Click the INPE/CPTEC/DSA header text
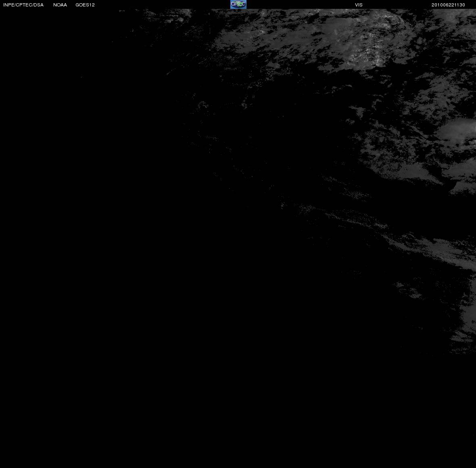The width and height of the screenshot is (476, 468). pyautogui.click(x=23, y=5)
